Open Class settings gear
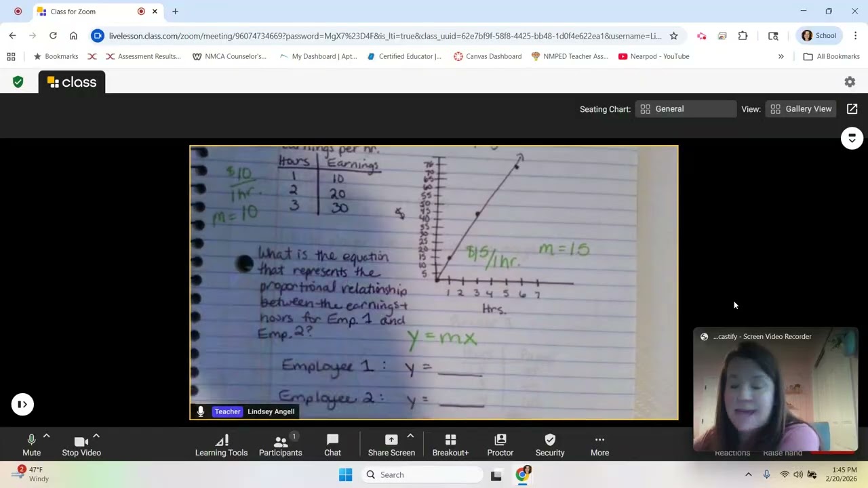The height and width of the screenshot is (488, 868). 850,82
